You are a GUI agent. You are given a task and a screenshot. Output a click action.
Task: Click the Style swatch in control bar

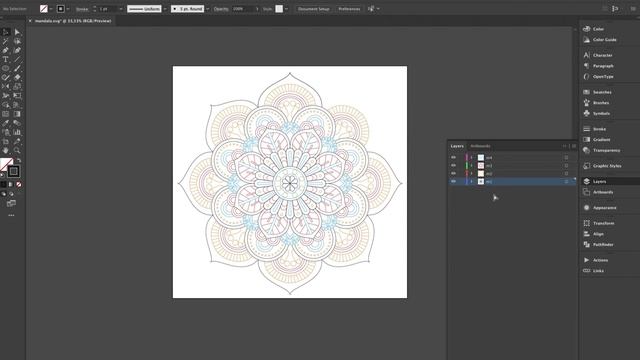[x=279, y=9]
